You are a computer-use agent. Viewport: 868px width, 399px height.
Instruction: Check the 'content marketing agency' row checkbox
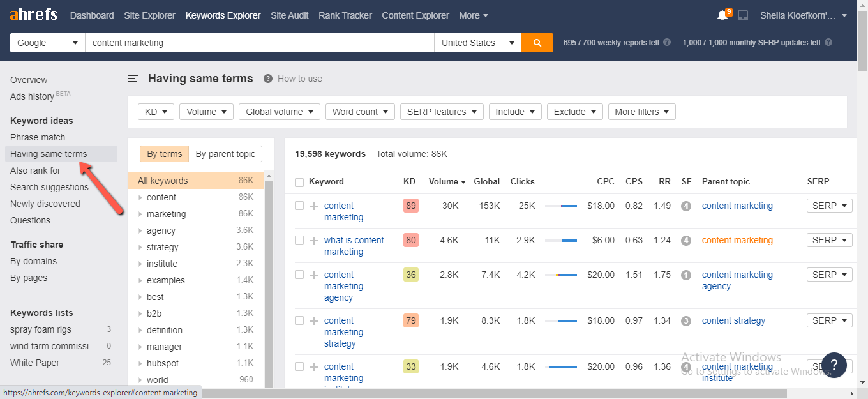[299, 275]
